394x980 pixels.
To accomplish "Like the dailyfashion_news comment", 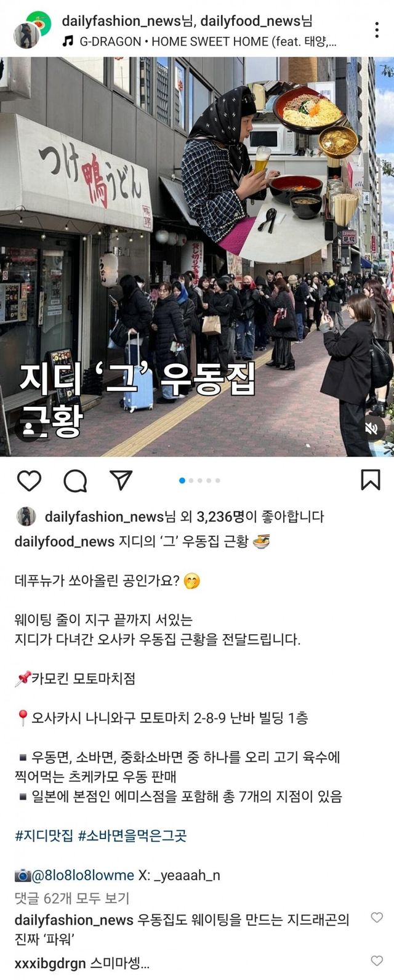I will tap(376, 918).
